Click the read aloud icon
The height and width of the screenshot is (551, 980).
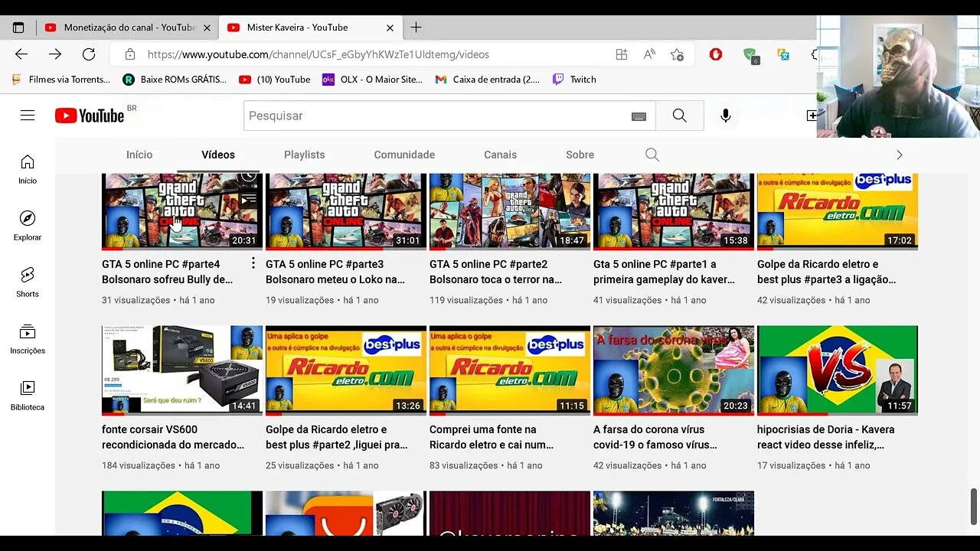pos(649,54)
